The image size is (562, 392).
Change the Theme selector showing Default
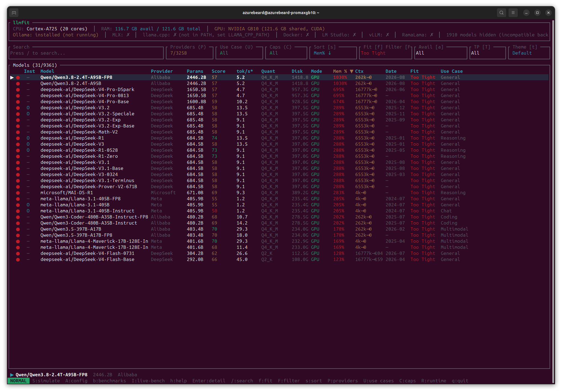(x=529, y=53)
